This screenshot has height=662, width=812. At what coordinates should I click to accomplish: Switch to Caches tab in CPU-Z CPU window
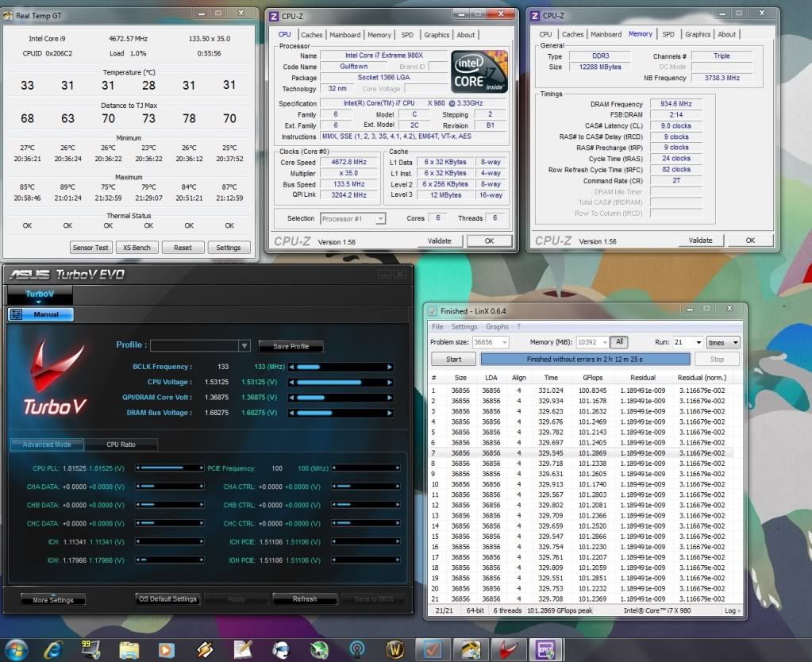point(312,35)
